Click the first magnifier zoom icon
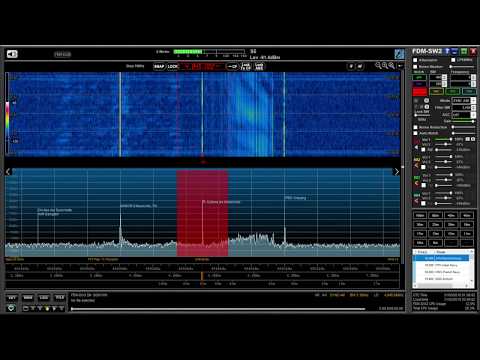Image resolution: width=480 pixels, height=360 pixels. pos(378,66)
